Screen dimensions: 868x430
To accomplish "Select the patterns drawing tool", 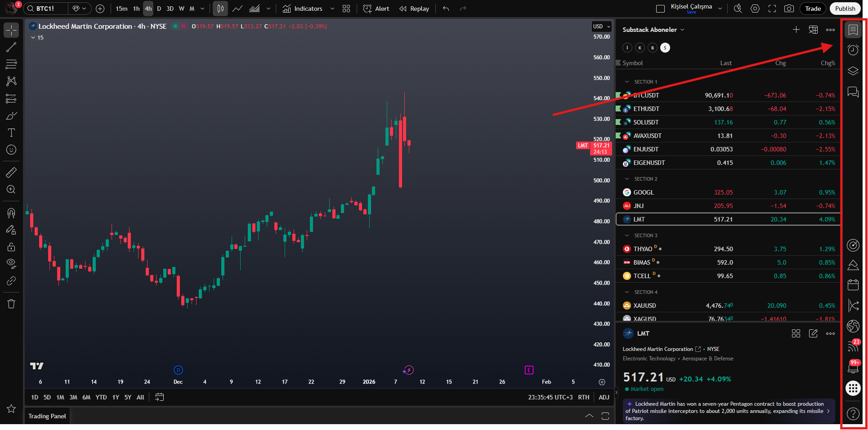I will pos(11,81).
